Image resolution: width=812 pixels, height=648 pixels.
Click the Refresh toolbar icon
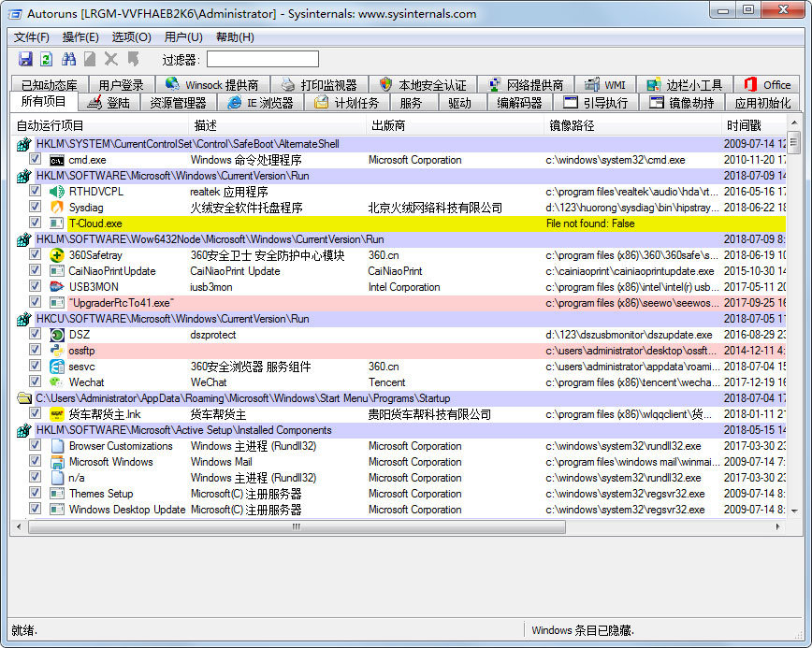coord(47,59)
